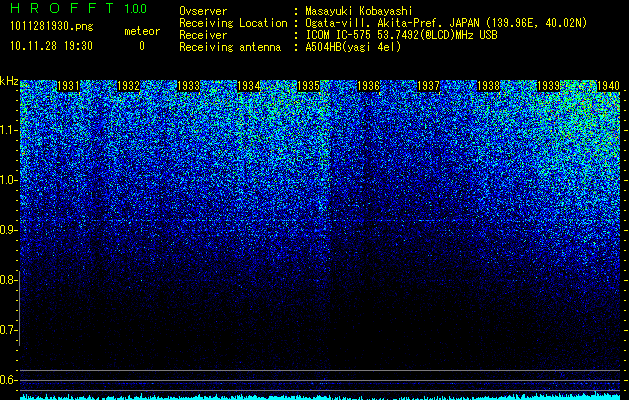Click the 0.7 kHz axis label
This screenshot has width=629, height=400.
(x=8, y=330)
